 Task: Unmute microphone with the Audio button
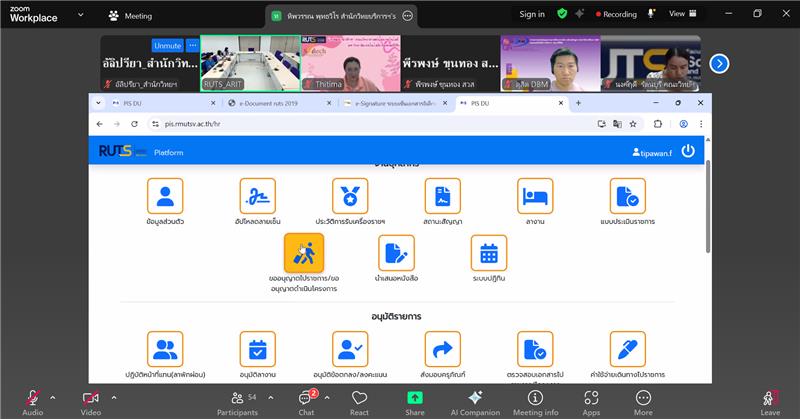point(32,398)
